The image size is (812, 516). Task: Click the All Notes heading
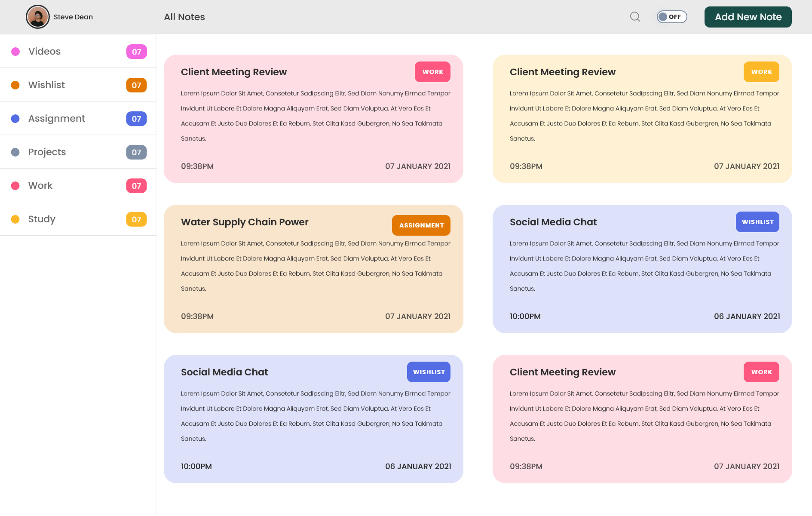click(184, 17)
